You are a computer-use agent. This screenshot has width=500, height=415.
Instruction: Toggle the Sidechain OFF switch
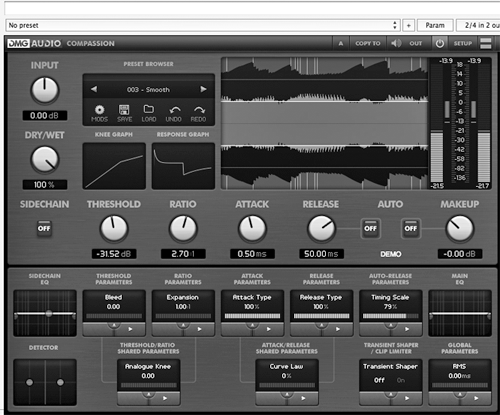coord(44,229)
